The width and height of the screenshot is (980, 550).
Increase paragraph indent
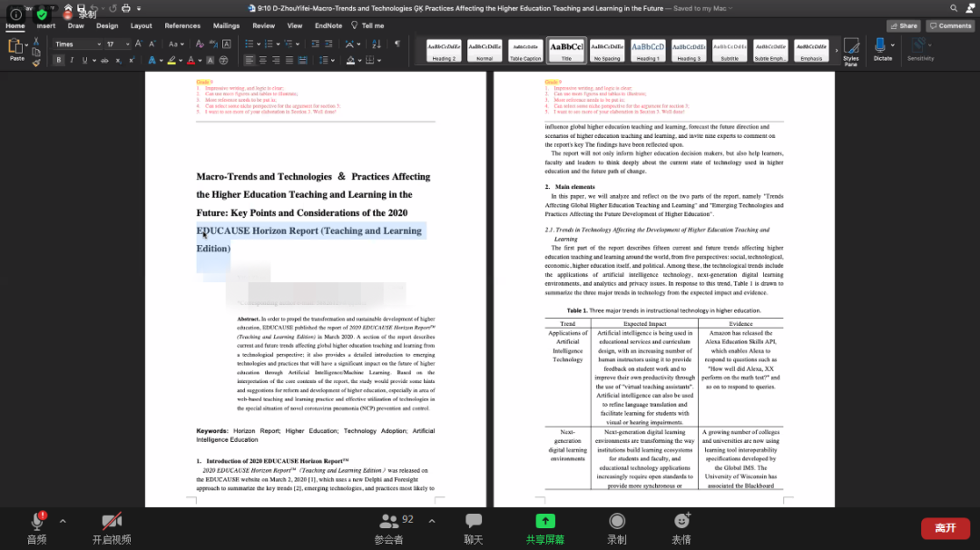(x=328, y=44)
